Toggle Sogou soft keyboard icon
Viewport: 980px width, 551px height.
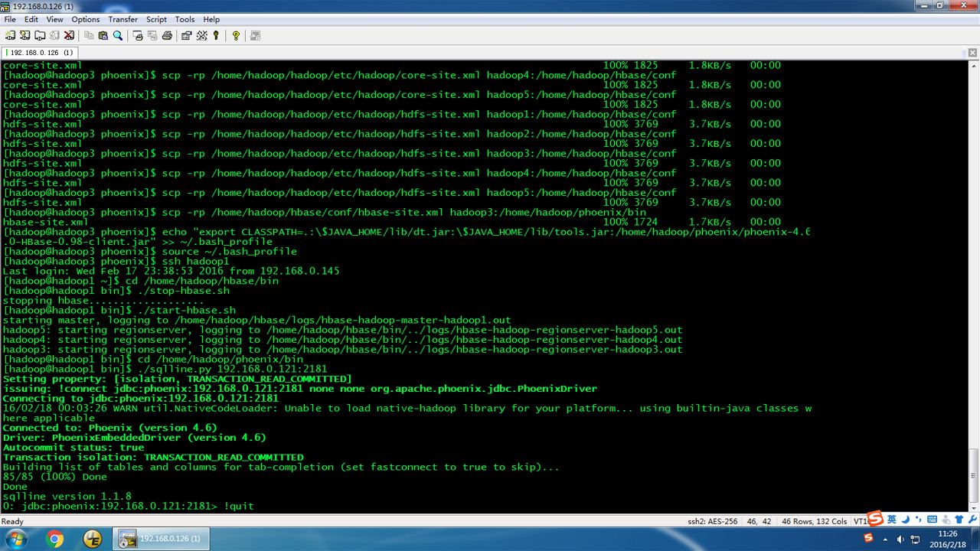(932, 520)
